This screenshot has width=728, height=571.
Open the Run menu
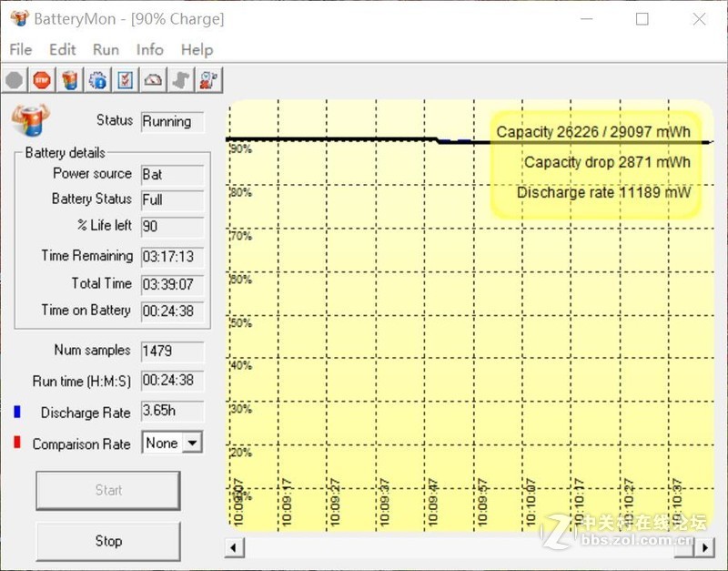click(x=106, y=49)
